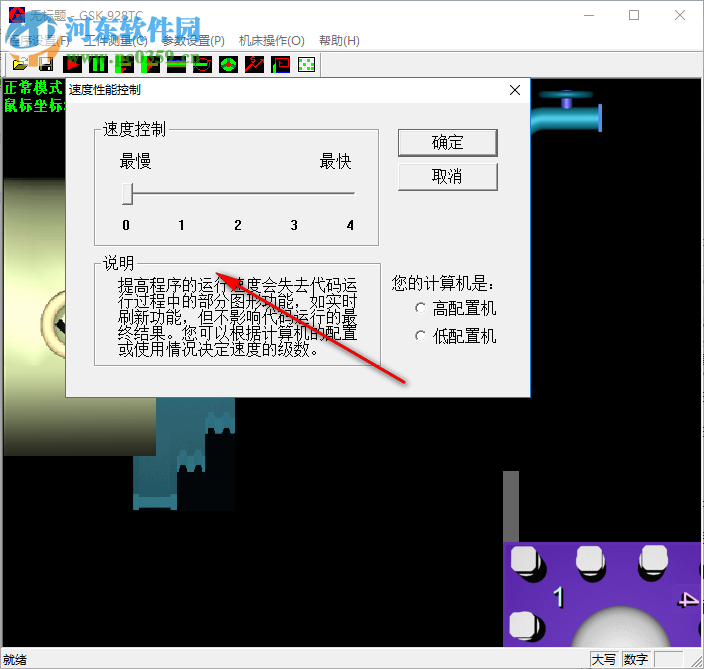Open the 机床操作(O) menu
The height and width of the screenshot is (669, 704).
(x=272, y=41)
